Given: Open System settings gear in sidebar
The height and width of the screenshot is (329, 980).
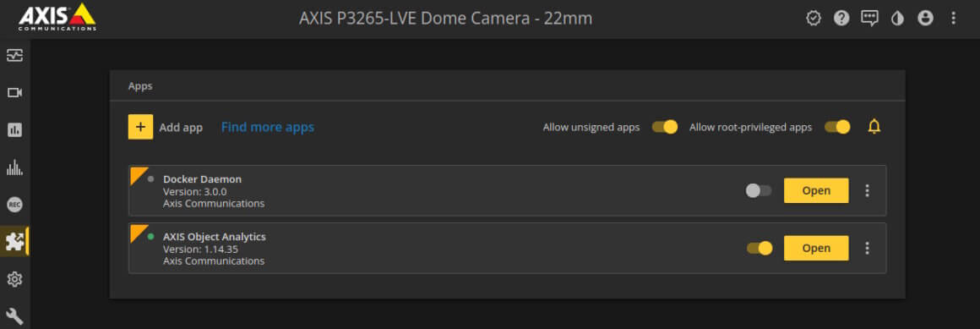Looking at the screenshot, I should 14,279.
